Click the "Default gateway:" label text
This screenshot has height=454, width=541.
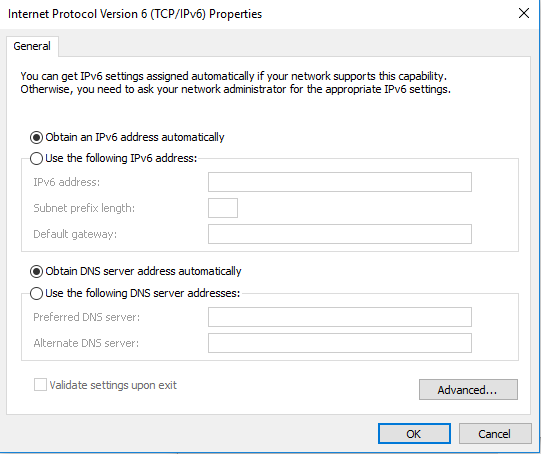pos(75,234)
